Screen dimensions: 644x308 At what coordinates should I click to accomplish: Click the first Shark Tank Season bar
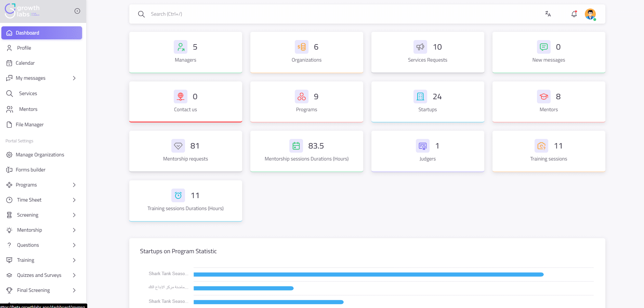pyautogui.click(x=368, y=274)
